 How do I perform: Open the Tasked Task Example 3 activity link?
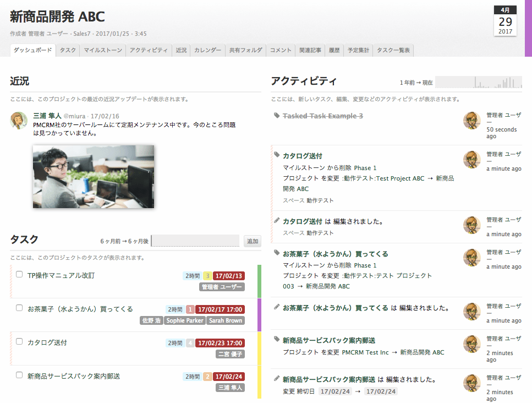(x=322, y=116)
